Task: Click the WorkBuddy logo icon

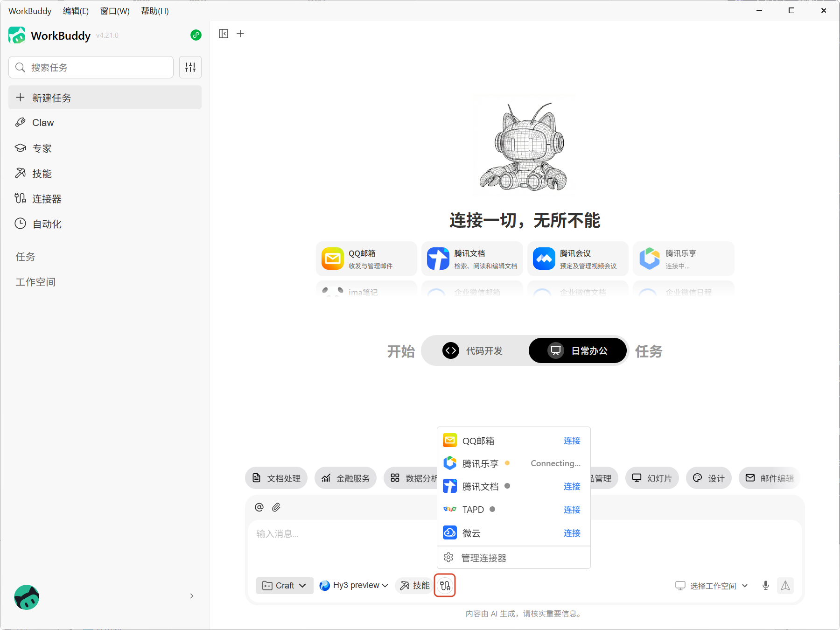Action: pyautogui.click(x=17, y=35)
